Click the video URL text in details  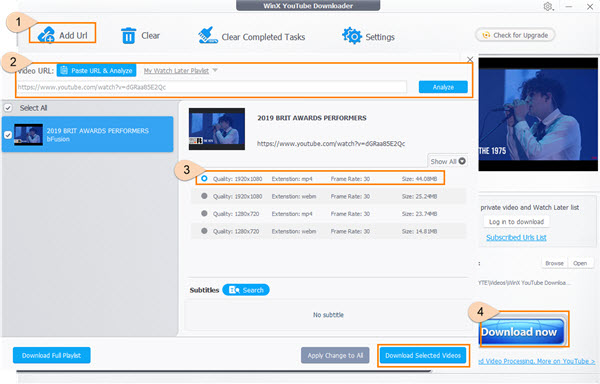(331, 144)
